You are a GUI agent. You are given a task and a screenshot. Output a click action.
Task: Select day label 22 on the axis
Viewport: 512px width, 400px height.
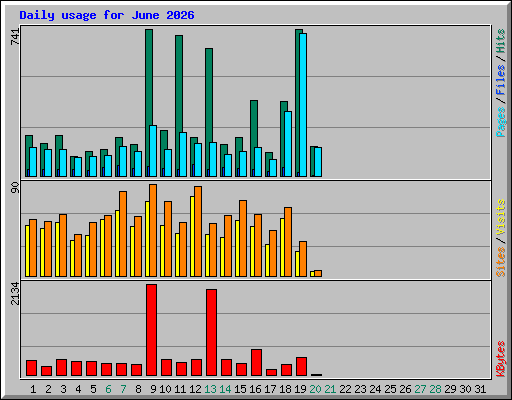click(345, 389)
